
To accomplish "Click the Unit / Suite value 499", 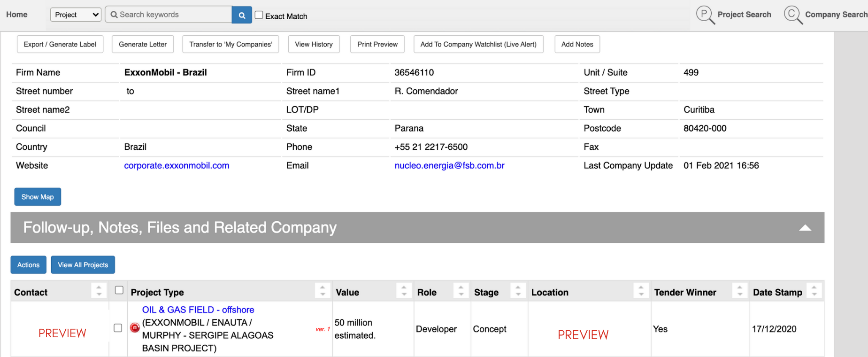I will (691, 72).
